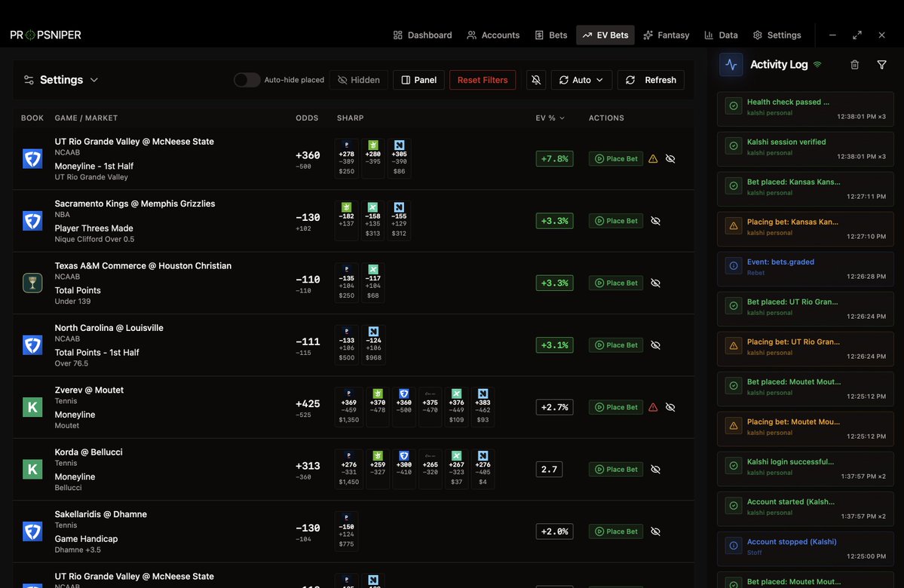The width and height of the screenshot is (904, 588).
Task: Place bet on North Carolina @ Louisville
Action: point(616,345)
